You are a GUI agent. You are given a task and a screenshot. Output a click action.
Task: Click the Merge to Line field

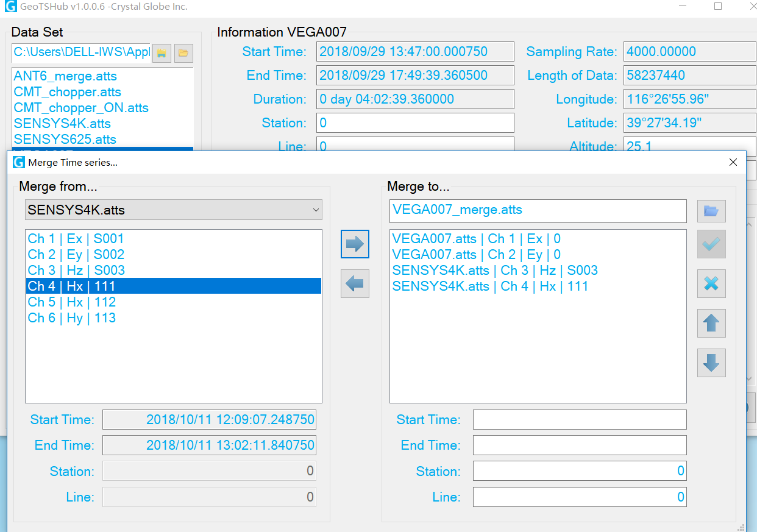580,497
